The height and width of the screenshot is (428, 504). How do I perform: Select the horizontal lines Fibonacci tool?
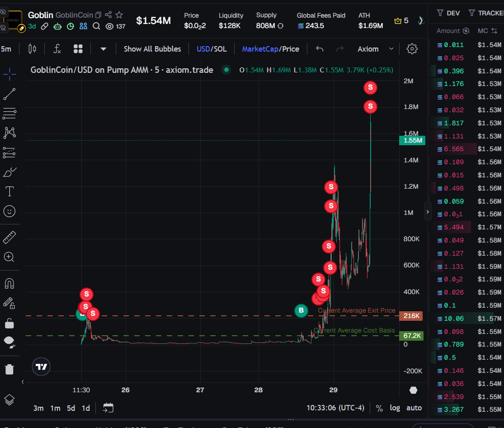click(x=9, y=114)
